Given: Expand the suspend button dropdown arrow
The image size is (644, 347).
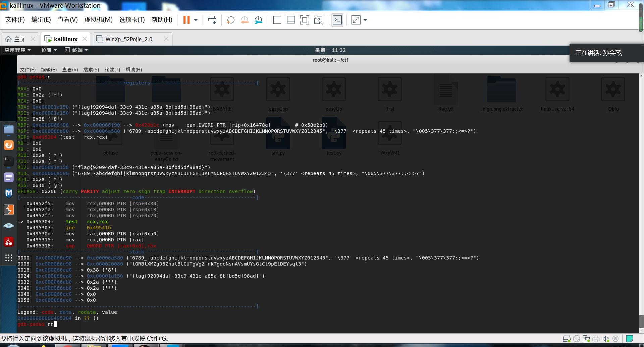Looking at the screenshot, I should pos(196,20).
